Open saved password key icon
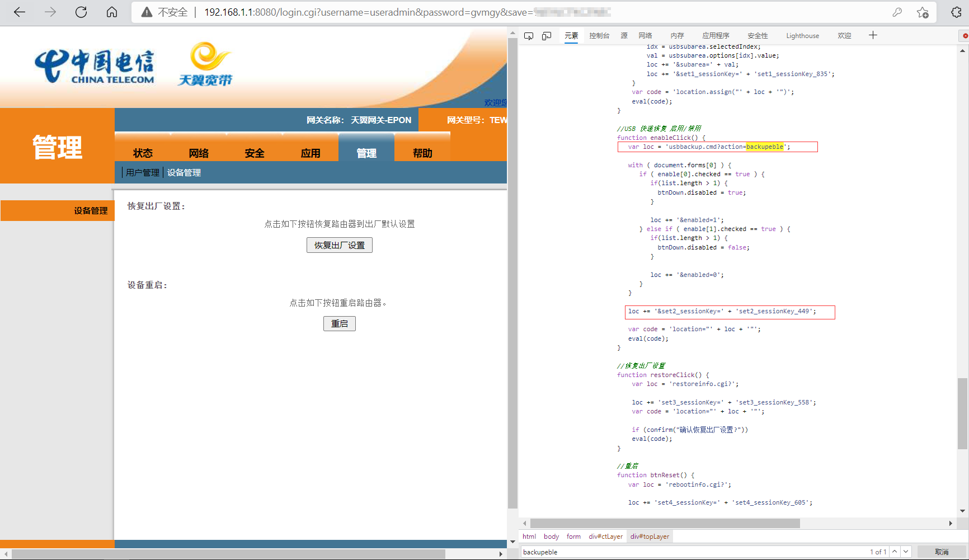The image size is (969, 560). tap(897, 12)
